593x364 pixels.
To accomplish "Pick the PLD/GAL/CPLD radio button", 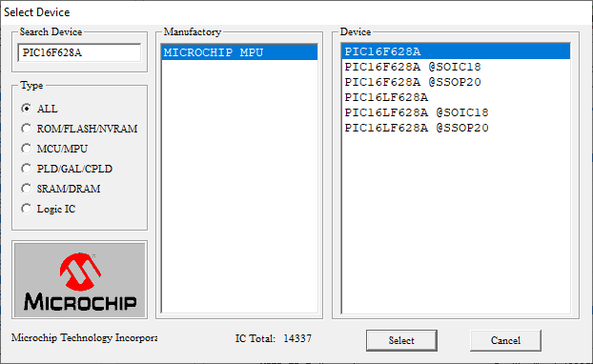I will click(x=26, y=169).
